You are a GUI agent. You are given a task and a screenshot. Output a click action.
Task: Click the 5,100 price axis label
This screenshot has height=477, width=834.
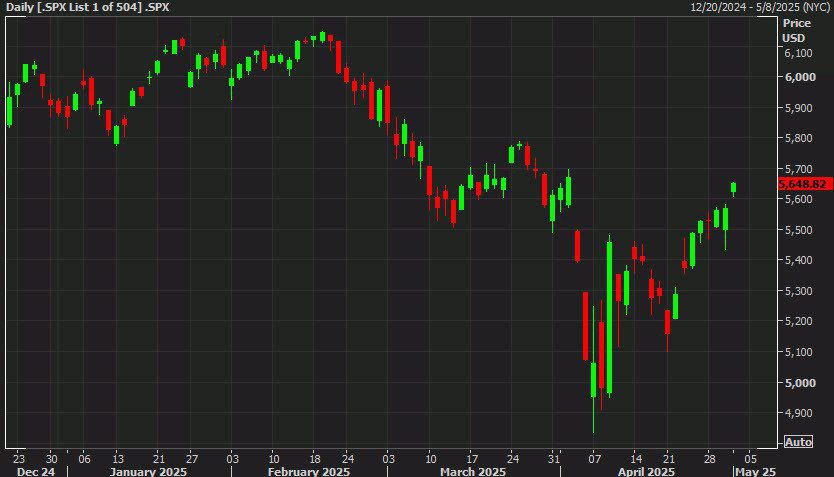click(x=798, y=352)
